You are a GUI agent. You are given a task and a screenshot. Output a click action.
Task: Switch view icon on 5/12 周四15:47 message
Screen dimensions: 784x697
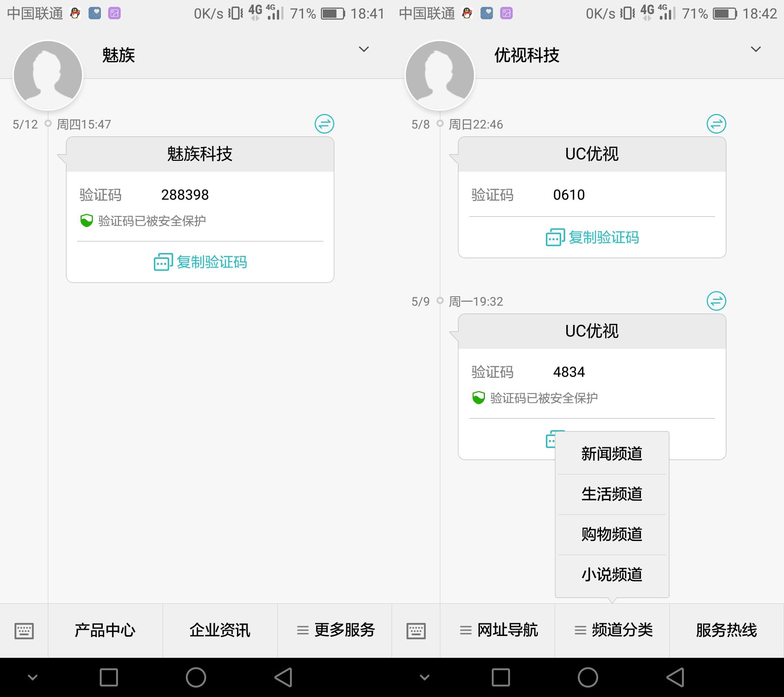tap(325, 124)
